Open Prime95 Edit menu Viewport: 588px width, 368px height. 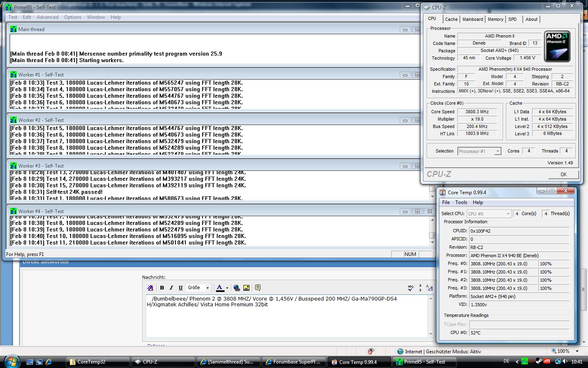pos(27,17)
